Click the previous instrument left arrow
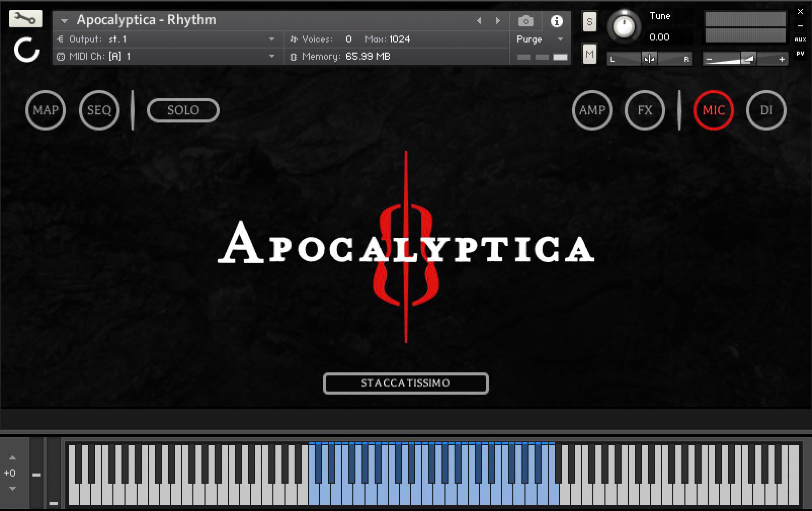This screenshot has width=812, height=511. click(x=479, y=21)
